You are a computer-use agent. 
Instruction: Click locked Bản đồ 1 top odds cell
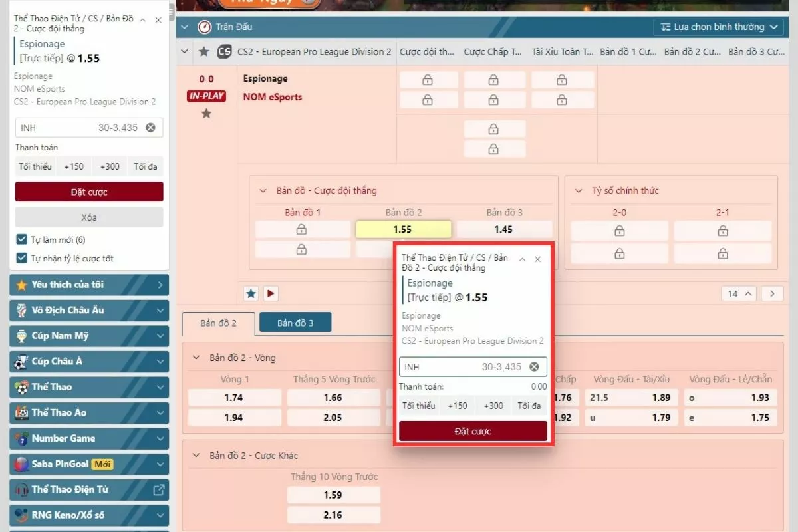303,229
